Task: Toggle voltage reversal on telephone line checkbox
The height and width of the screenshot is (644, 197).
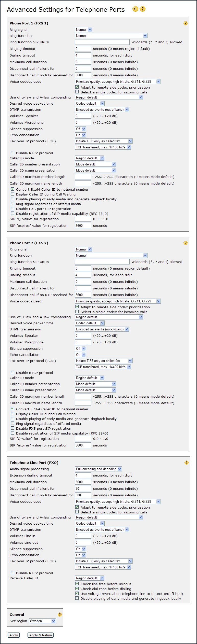Action: point(77,593)
